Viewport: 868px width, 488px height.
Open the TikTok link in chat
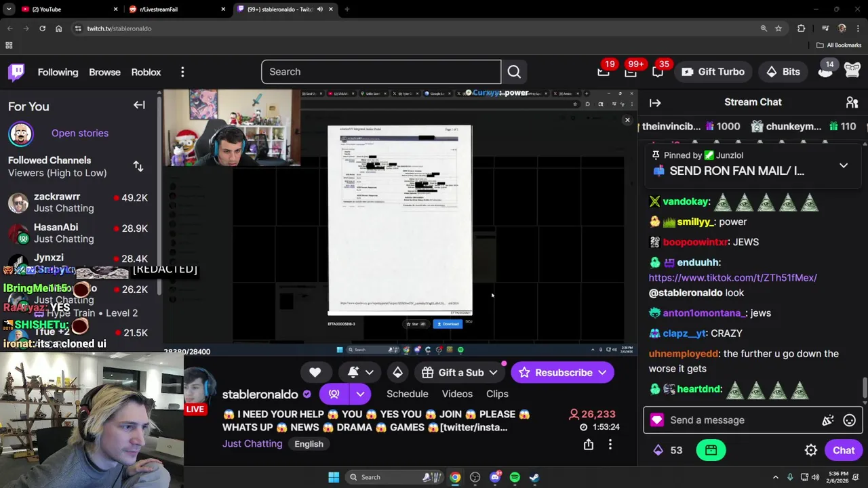tap(732, 278)
